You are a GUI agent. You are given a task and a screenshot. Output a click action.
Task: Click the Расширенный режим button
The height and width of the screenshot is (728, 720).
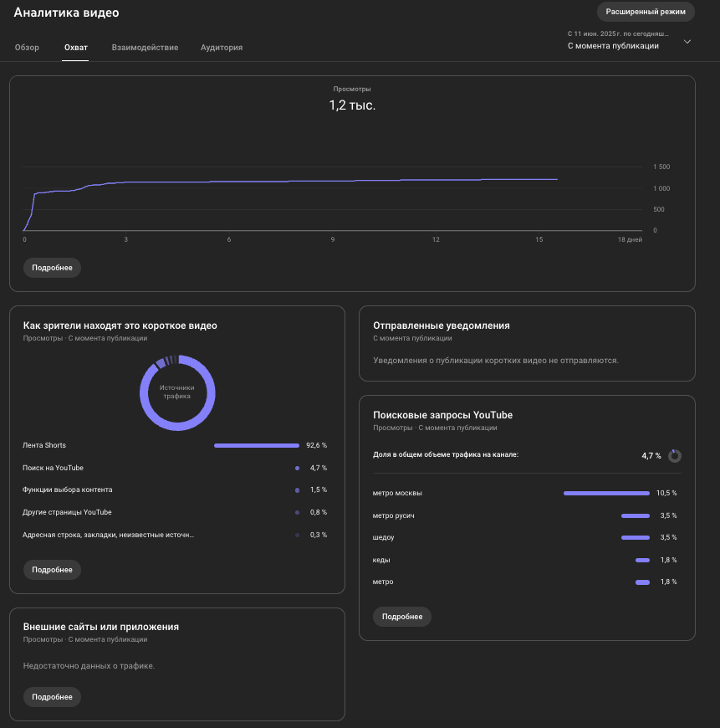646,12
